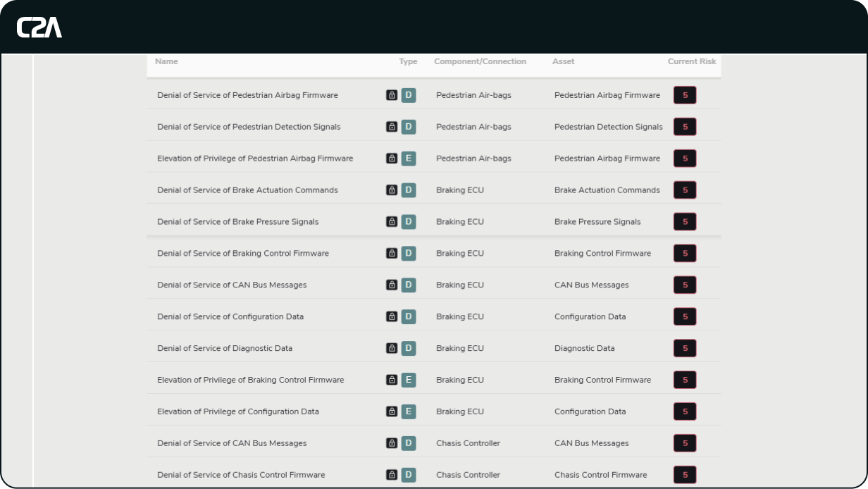Click the C2A logo

coord(39,27)
